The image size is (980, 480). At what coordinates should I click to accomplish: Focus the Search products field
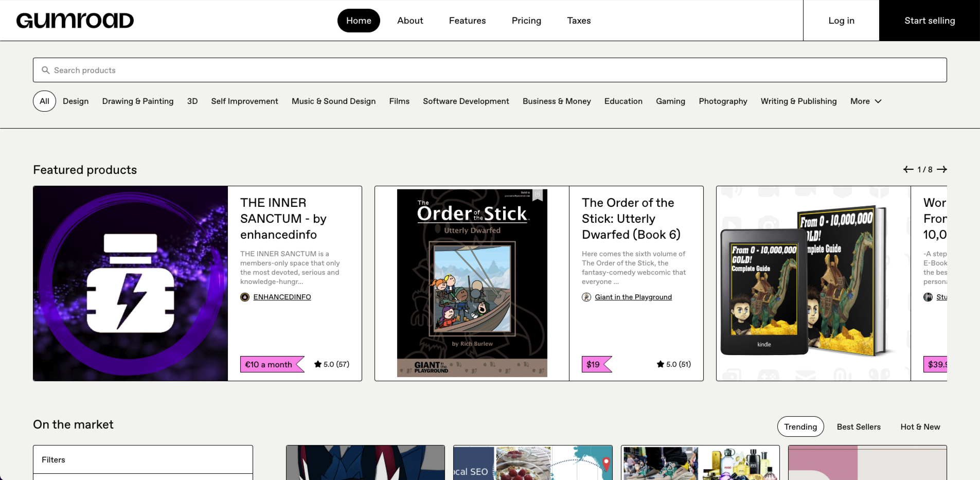pyautogui.click(x=490, y=70)
